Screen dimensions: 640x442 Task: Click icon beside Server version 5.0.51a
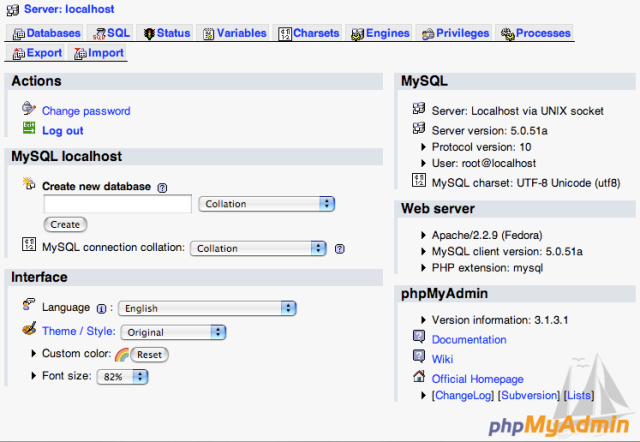[419, 128]
